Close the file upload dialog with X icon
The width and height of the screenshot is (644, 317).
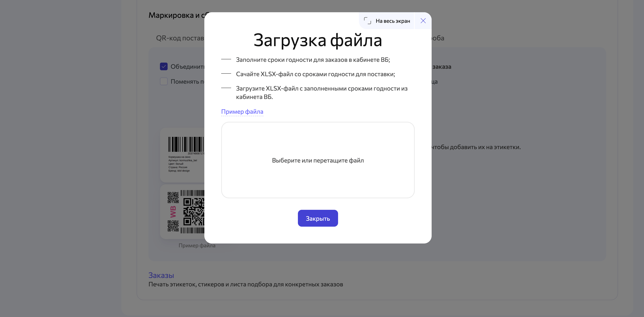(x=423, y=21)
